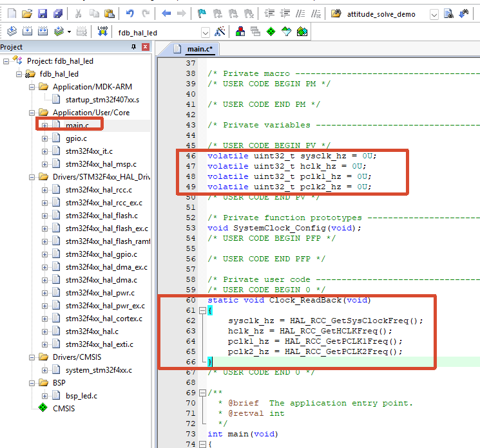
Task: Collapse the Project: fdb_hal_led root node
Action: point(6,61)
